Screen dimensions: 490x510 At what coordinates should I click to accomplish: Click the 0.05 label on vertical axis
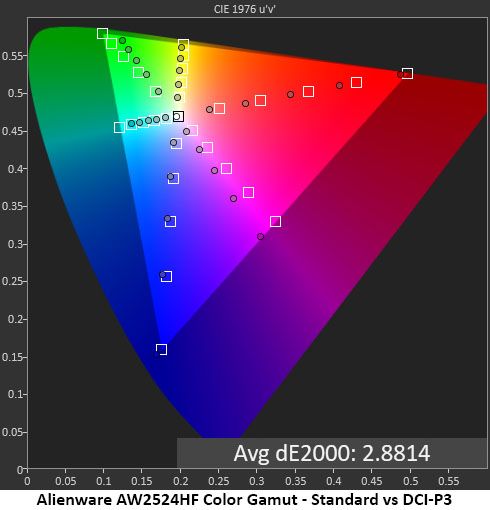pos(12,432)
